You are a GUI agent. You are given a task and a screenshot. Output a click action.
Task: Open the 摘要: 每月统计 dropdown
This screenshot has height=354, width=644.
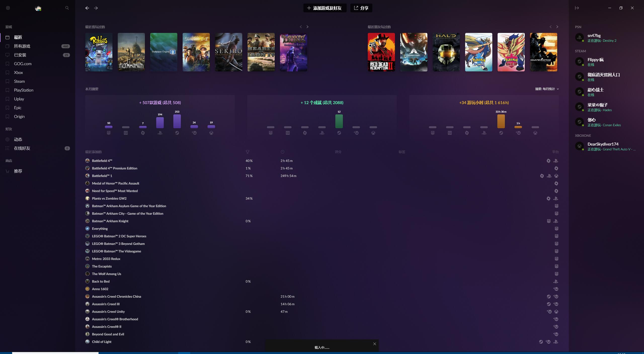tap(547, 89)
